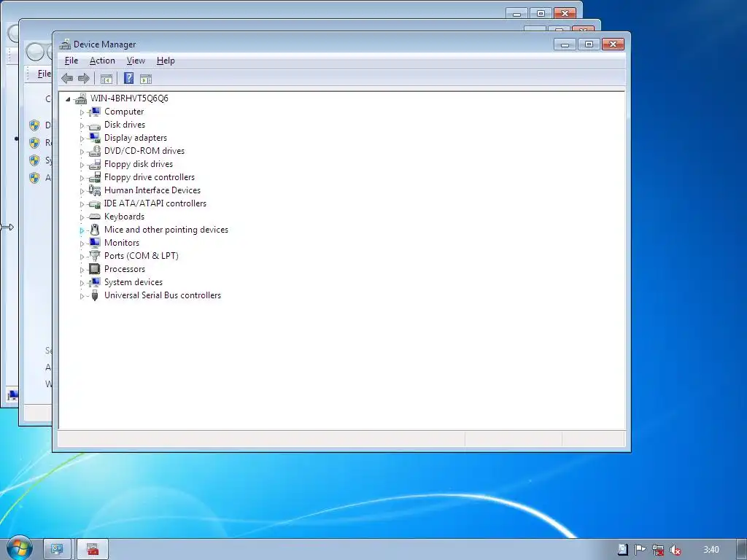Open the Windows Start menu
The width and height of the screenshot is (747, 560).
click(18, 548)
